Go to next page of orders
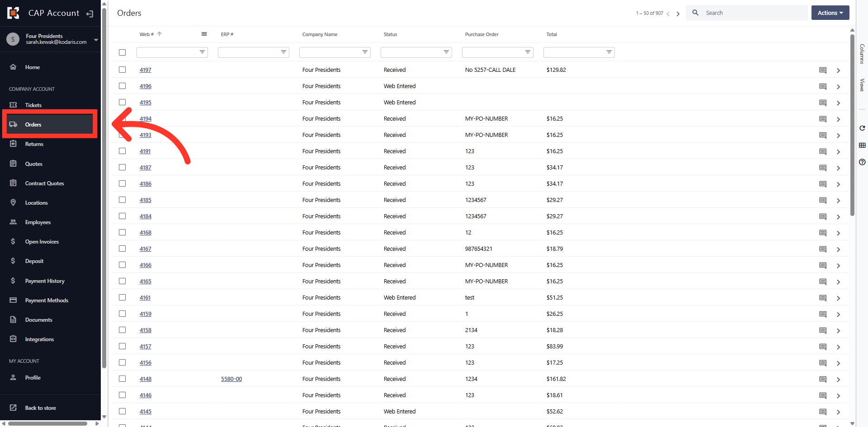868x427 pixels. [x=678, y=14]
